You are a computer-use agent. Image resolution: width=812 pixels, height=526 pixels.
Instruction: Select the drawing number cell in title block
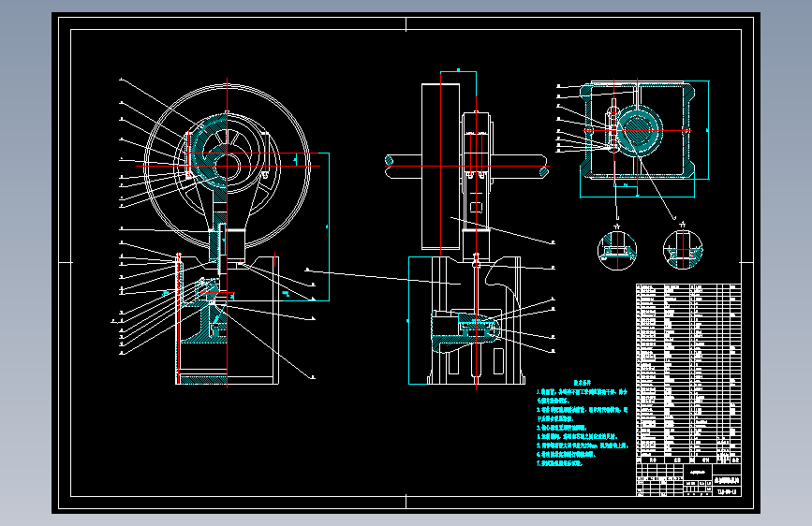(728, 491)
